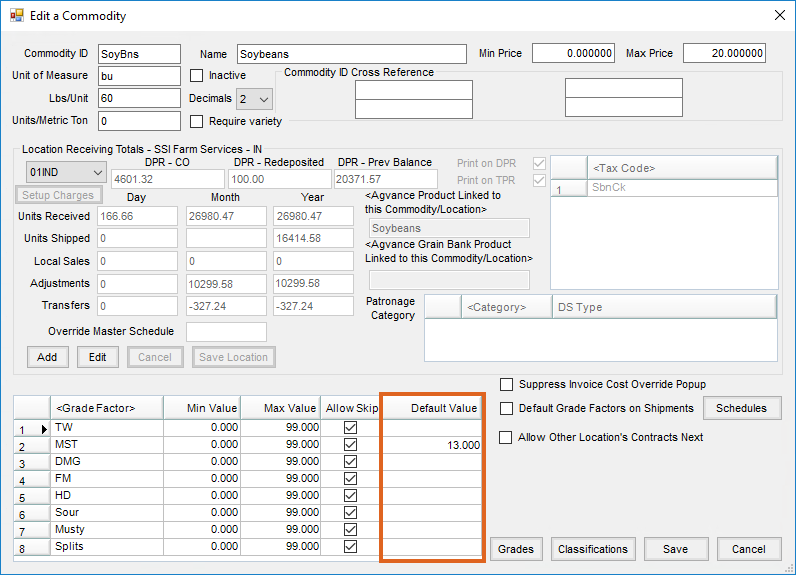This screenshot has width=796, height=575.
Task: Check Suppress Invoice Cost Override Popup
Action: pos(507,384)
